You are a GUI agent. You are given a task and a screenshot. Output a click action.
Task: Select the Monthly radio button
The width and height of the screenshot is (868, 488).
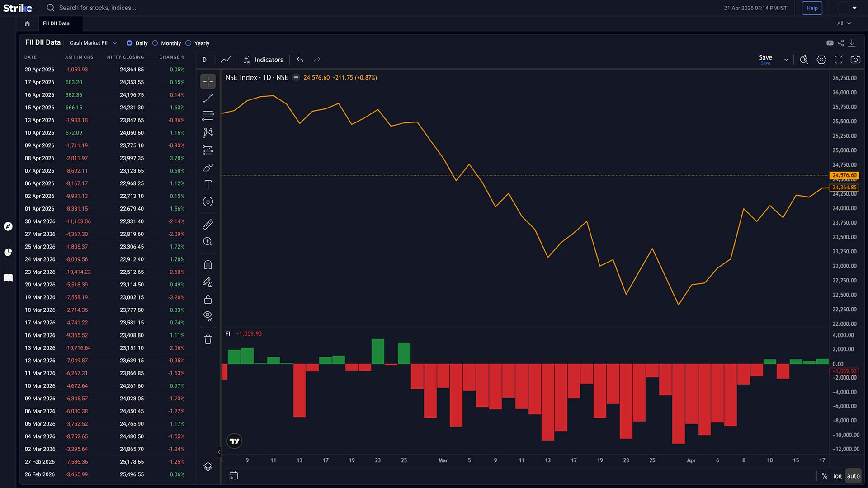(155, 43)
